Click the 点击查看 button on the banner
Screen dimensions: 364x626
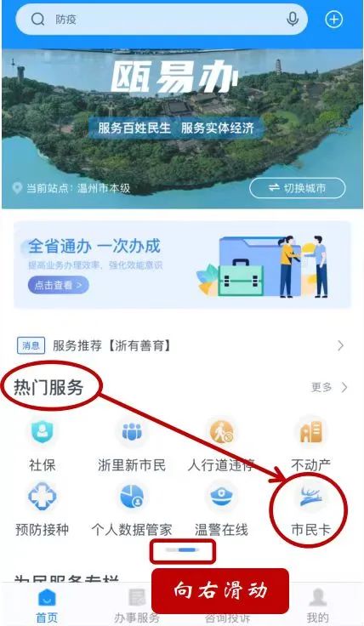(x=59, y=285)
